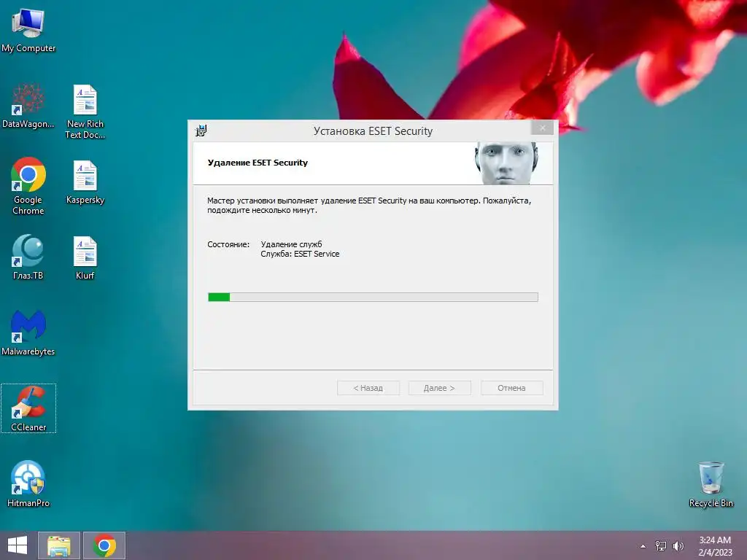Click the Служба: ESET Service status text
Image resolution: width=747 pixels, height=560 pixels.
coord(300,254)
